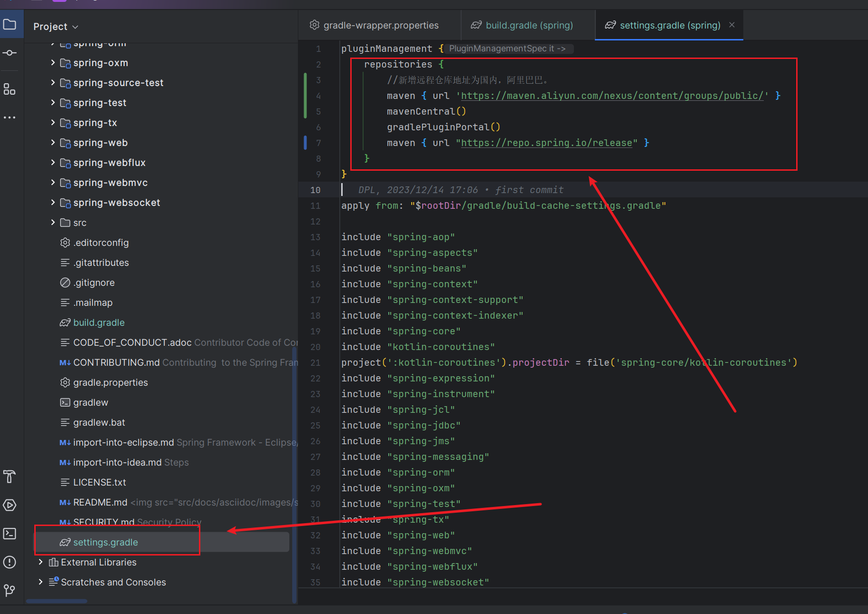Click markdown icon beside README.md

coord(65,502)
